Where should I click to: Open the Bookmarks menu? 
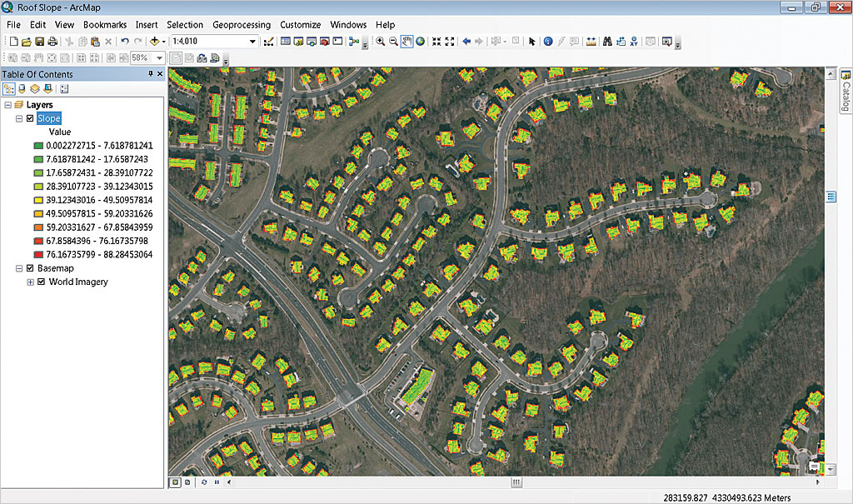105,25
